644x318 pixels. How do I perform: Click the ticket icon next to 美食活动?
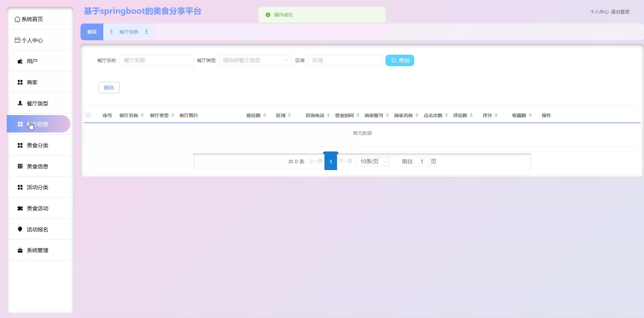[x=20, y=209]
